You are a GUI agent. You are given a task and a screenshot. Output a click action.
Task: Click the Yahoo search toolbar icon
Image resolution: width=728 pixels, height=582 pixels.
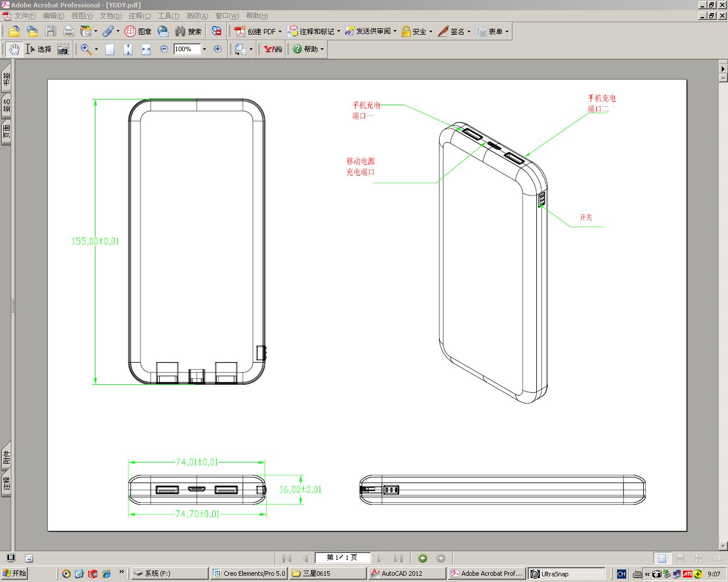[x=273, y=49]
